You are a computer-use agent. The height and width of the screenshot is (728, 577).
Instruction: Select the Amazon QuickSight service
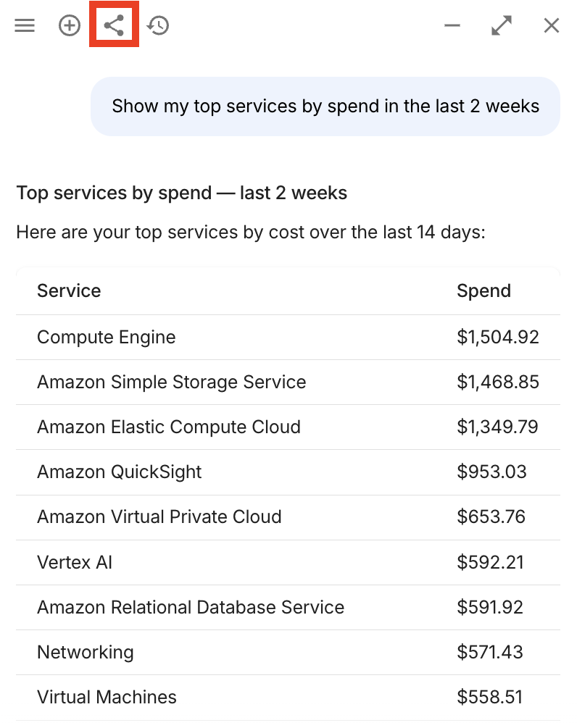(x=120, y=472)
